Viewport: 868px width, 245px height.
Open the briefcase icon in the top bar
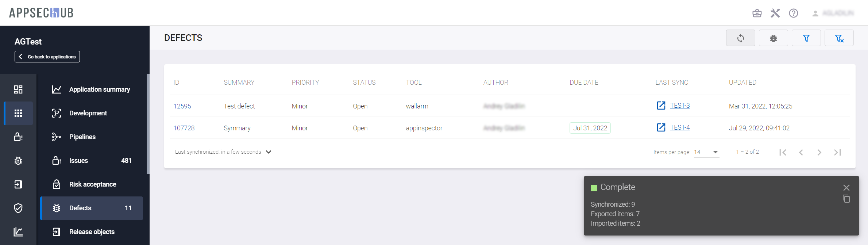tap(757, 14)
